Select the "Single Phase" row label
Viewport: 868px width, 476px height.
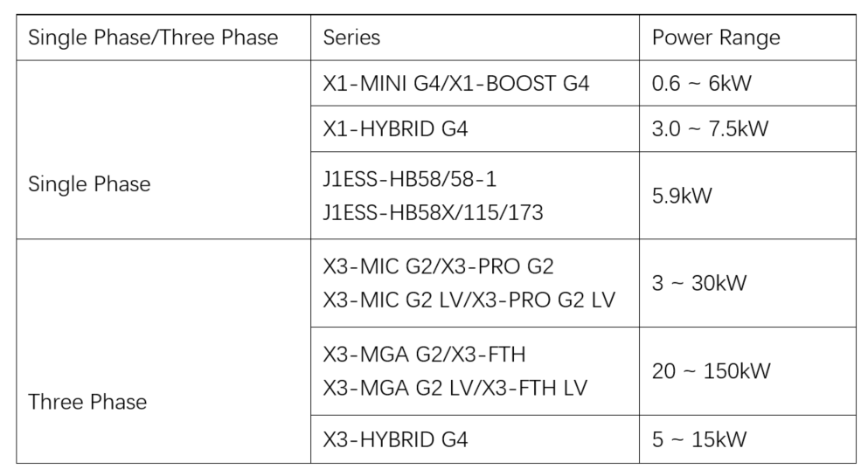click(x=89, y=184)
